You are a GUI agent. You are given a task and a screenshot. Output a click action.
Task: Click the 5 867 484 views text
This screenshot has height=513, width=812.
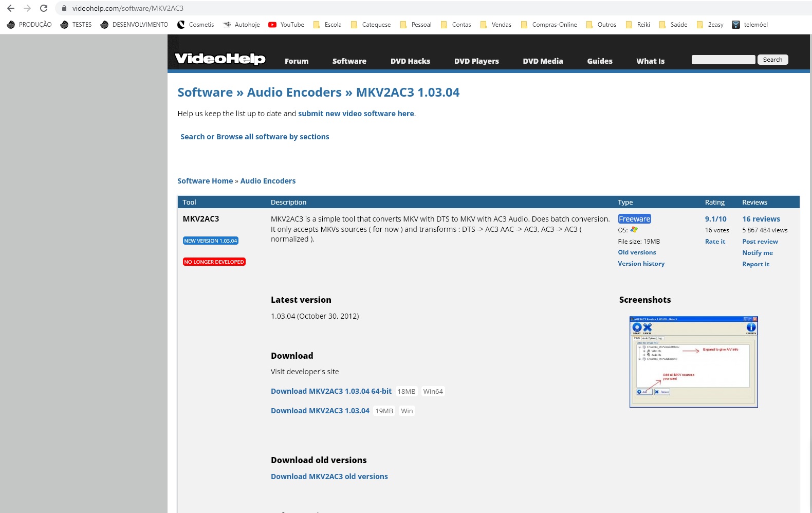(765, 230)
